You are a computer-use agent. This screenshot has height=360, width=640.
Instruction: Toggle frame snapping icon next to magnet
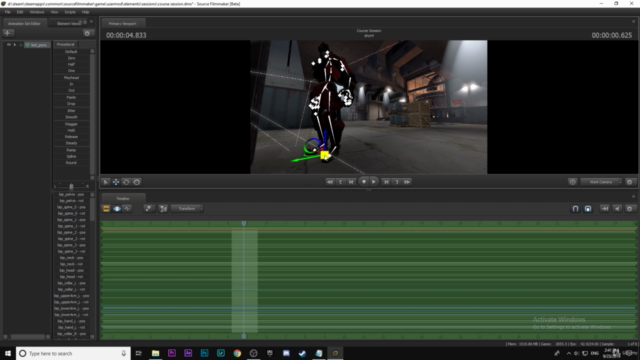tap(588, 209)
